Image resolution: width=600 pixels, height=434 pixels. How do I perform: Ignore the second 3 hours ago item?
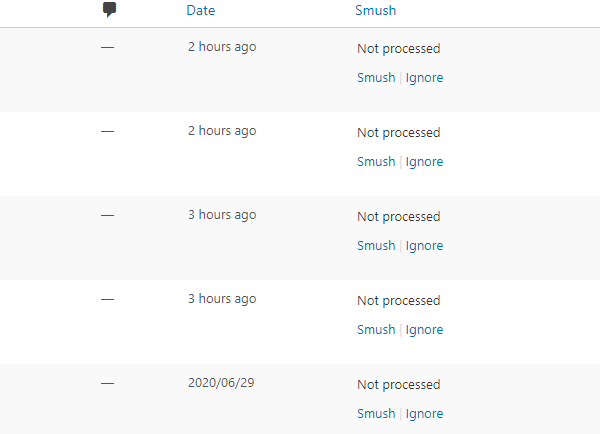(424, 330)
